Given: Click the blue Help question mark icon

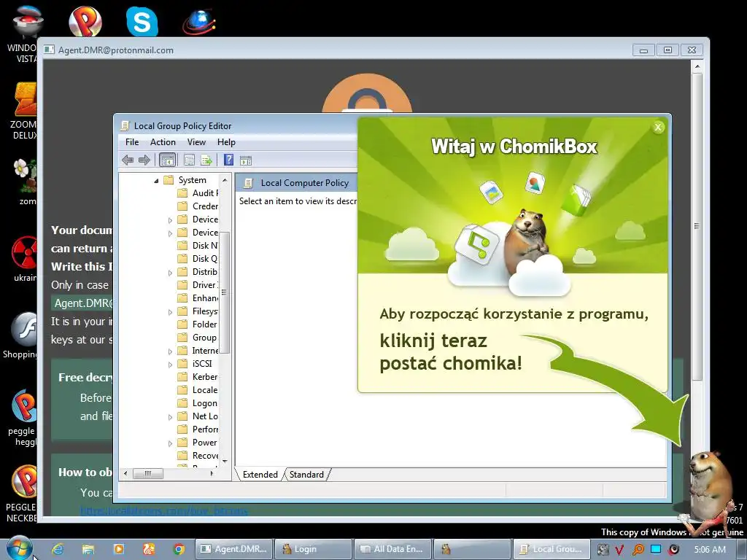Looking at the screenshot, I should [228, 160].
